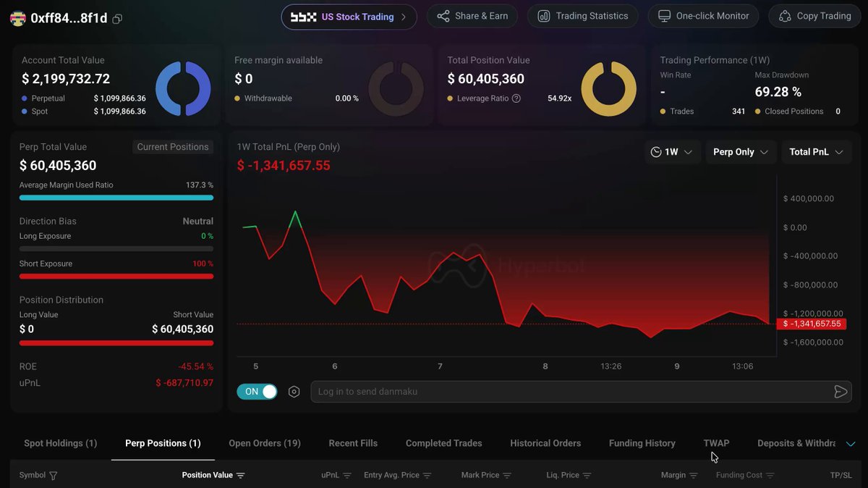Click the Copy Trading button
This screenshot has height=488, width=868.
[814, 16]
